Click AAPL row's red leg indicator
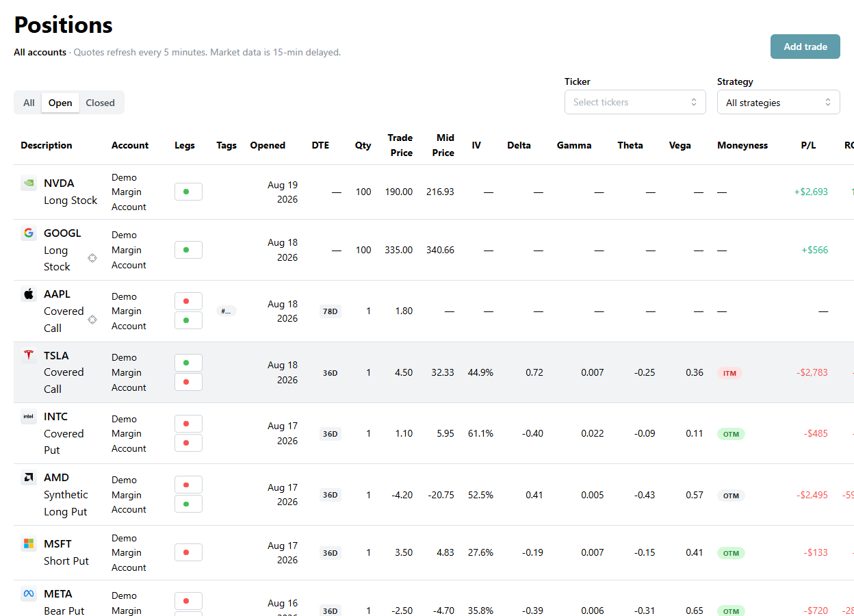Screen dimensions: 854x616 pyautogui.click(x=188, y=301)
